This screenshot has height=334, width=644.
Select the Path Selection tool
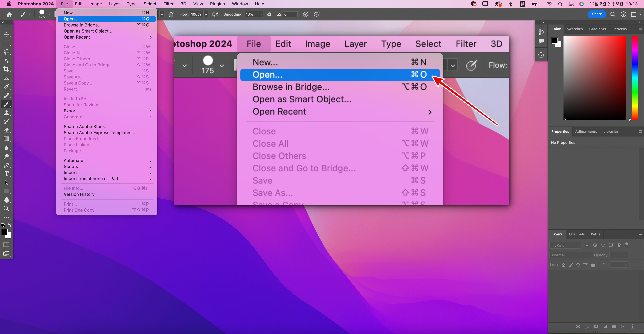click(x=7, y=182)
